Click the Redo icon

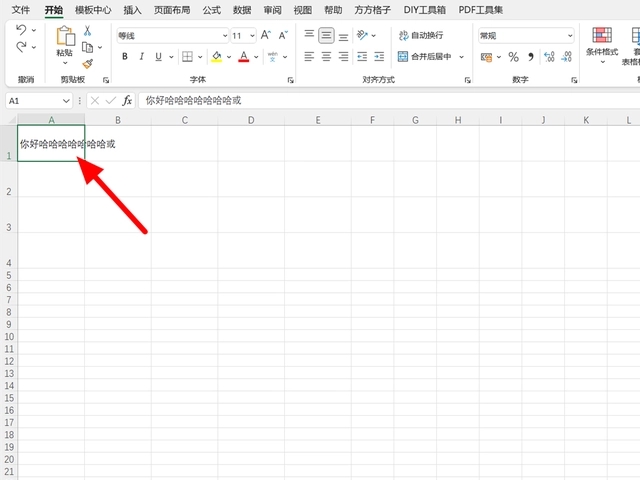click(x=21, y=47)
